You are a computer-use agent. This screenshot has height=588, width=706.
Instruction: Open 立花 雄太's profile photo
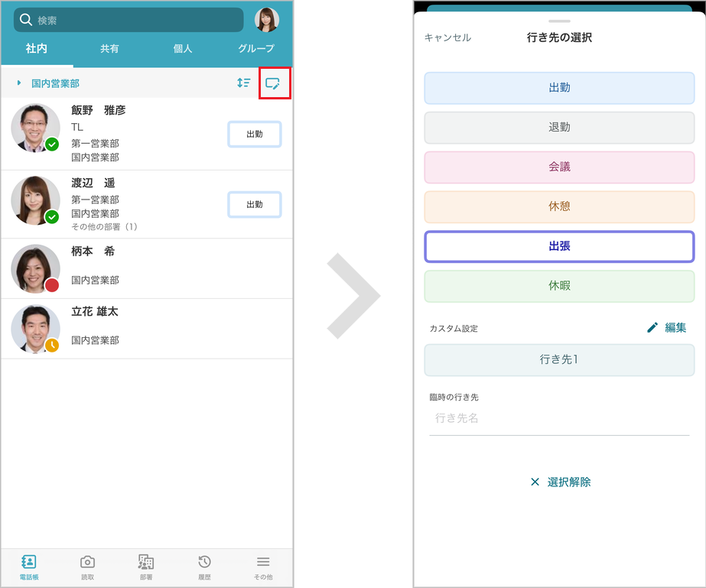click(35, 329)
